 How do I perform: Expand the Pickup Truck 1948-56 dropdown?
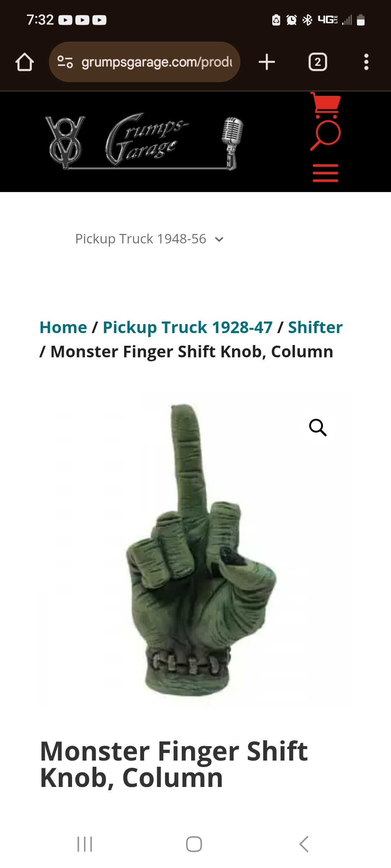point(149,239)
